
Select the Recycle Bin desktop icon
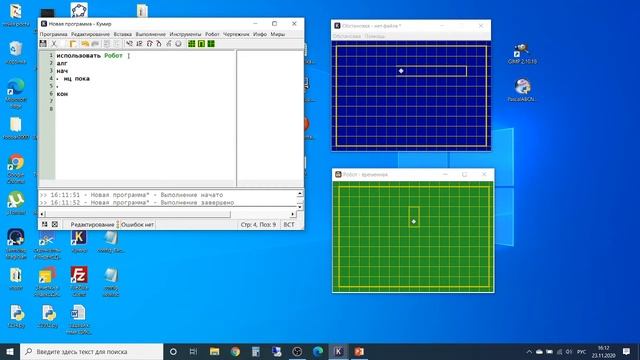pos(16,53)
